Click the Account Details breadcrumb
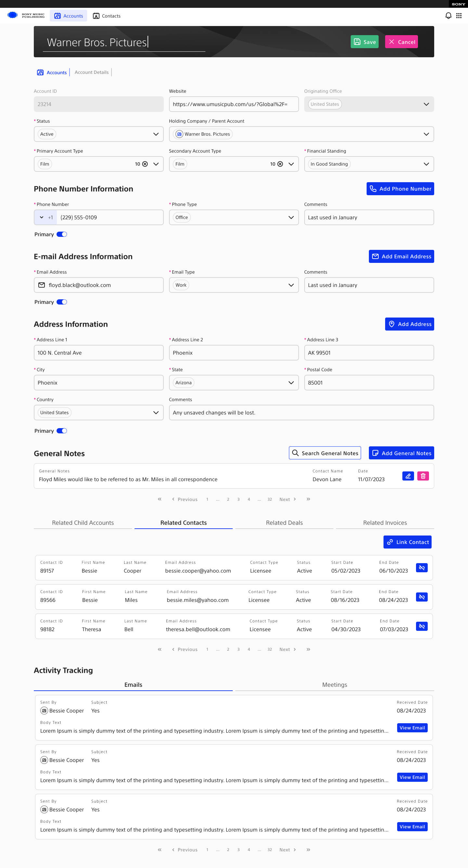 (92, 73)
